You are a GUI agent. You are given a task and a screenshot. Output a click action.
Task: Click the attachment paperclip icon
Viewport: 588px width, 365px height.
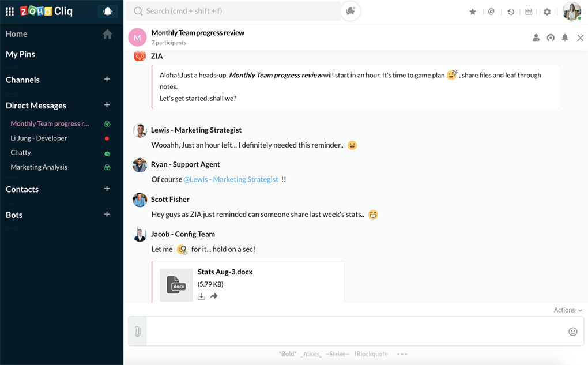click(137, 332)
